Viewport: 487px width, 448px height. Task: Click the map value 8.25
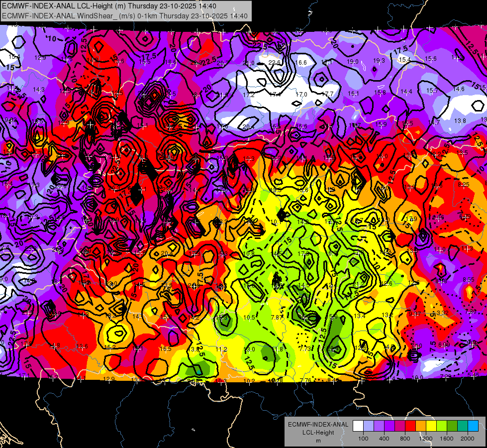tap(464, 185)
